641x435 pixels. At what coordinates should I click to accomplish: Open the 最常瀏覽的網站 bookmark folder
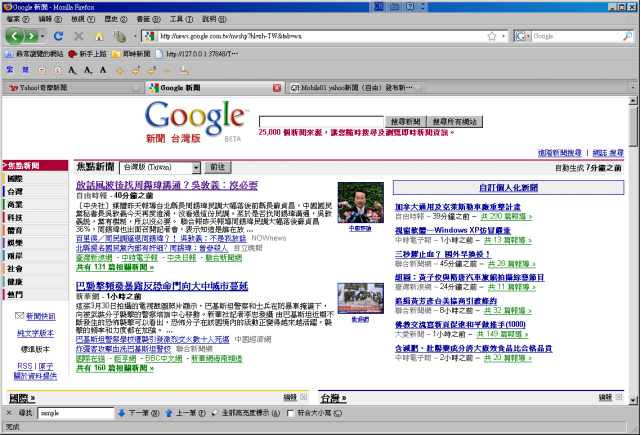(34, 54)
